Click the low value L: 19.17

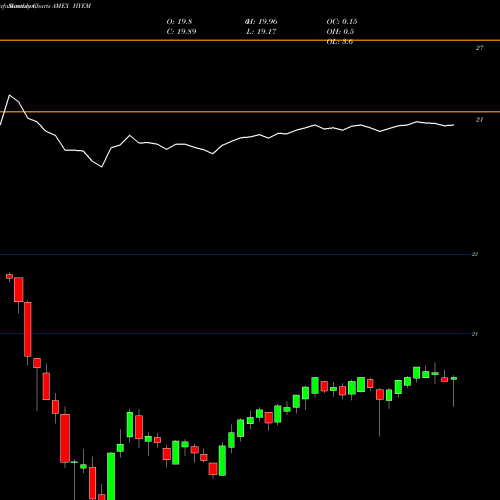coord(261,32)
